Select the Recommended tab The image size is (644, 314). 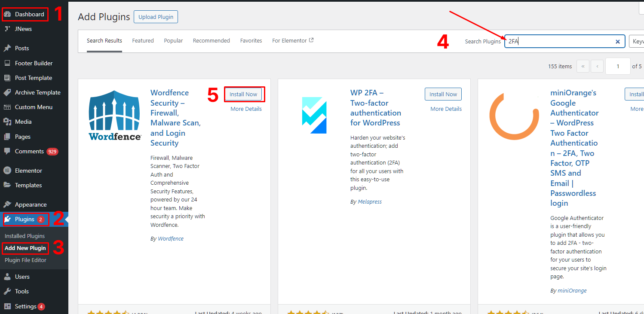point(211,40)
